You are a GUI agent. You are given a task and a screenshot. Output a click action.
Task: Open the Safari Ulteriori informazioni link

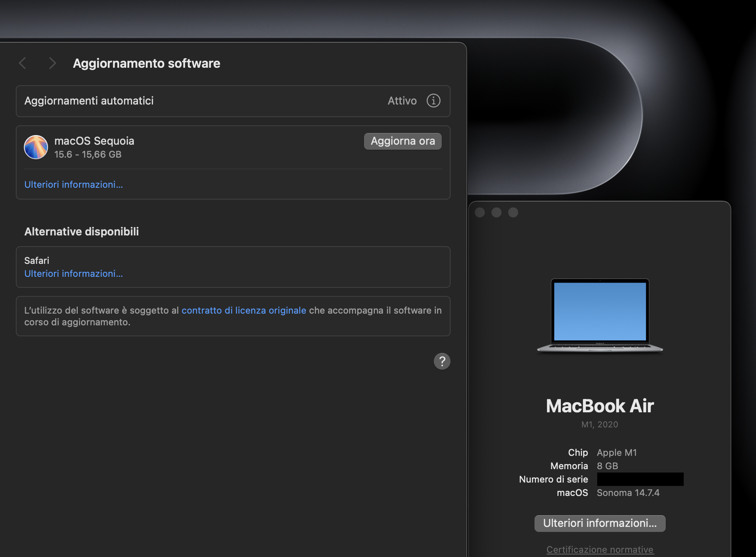[74, 273]
